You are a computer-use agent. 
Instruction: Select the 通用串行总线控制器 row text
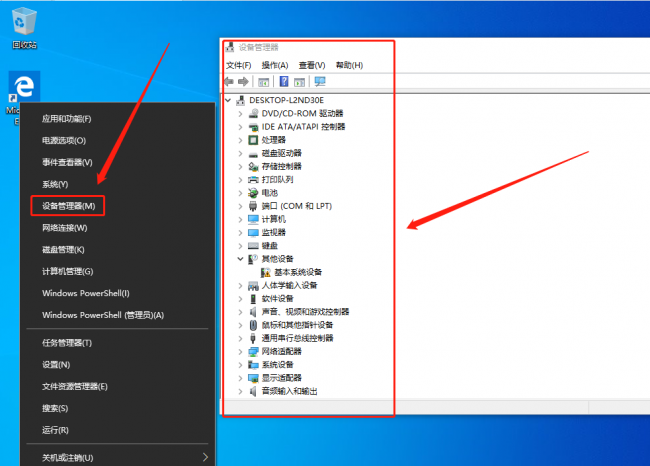tap(297, 338)
